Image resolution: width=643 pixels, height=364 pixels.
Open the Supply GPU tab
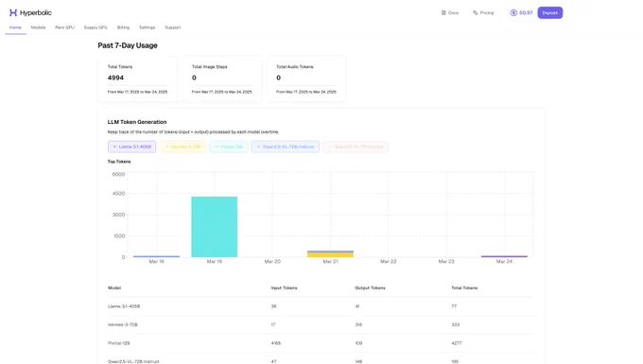coord(96,27)
